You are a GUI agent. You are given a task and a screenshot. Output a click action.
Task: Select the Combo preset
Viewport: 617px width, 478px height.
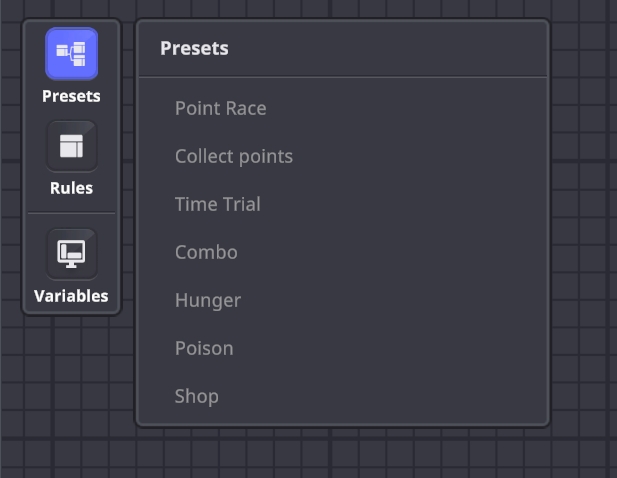click(206, 252)
